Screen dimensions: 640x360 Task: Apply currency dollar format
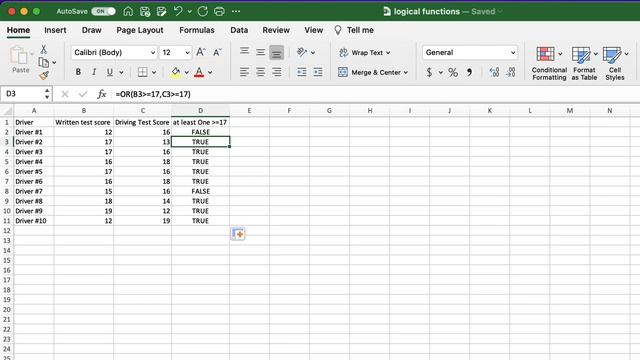pyautogui.click(x=429, y=72)
